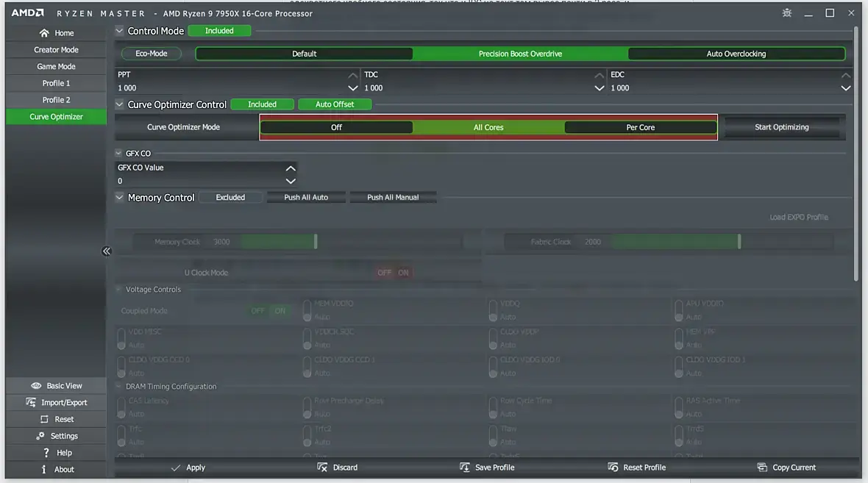Collapse the Control Mode section
The image size is (868, 483).
click(119, 31)
